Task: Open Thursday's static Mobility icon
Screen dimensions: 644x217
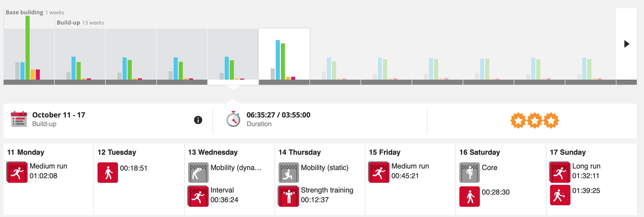Action: pyautogui.click(x=289, y=173)
